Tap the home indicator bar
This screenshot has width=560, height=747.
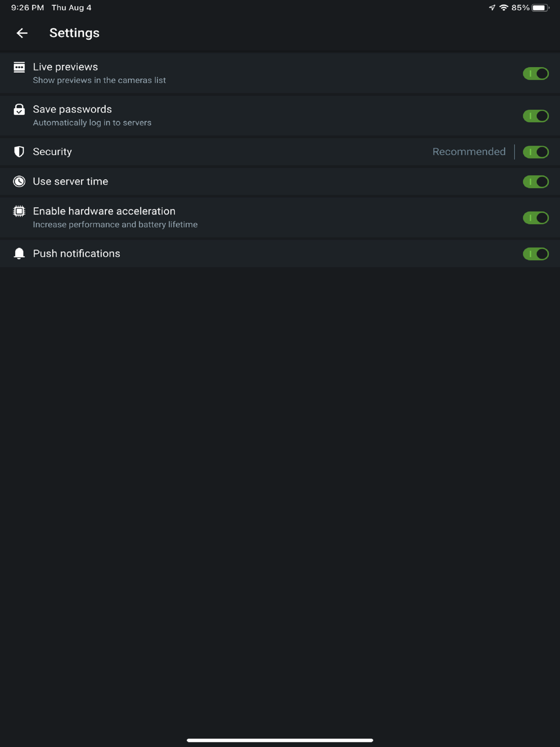(280, 740)
